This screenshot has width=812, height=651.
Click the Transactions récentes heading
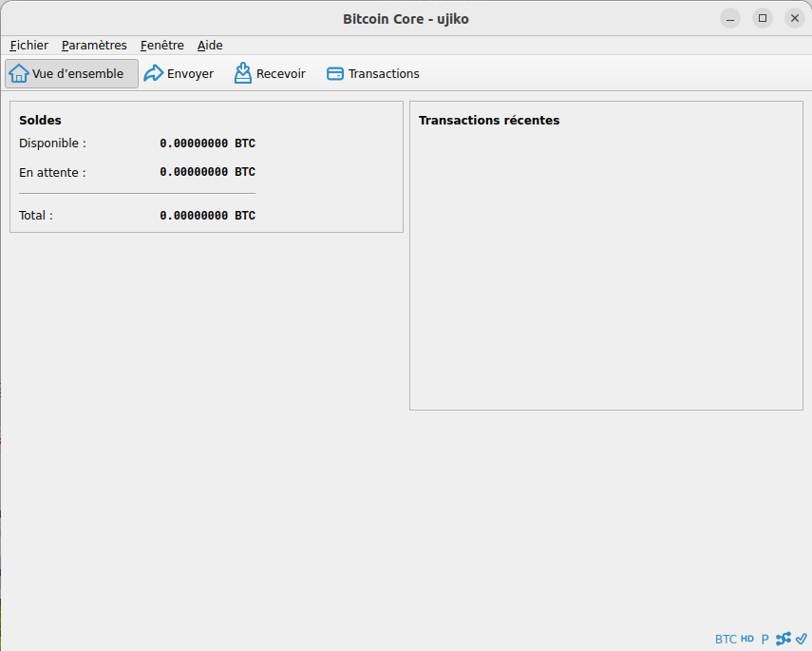(489, 121)
